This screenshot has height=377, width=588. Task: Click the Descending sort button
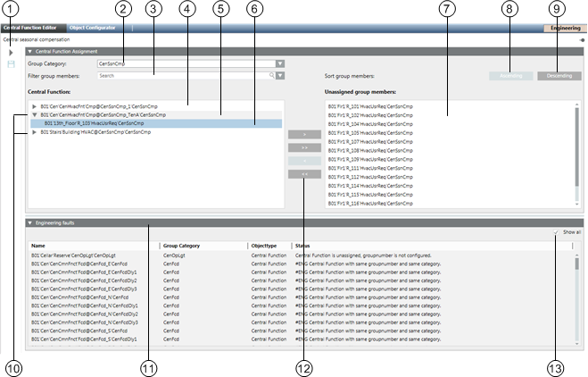pos(559,77)
